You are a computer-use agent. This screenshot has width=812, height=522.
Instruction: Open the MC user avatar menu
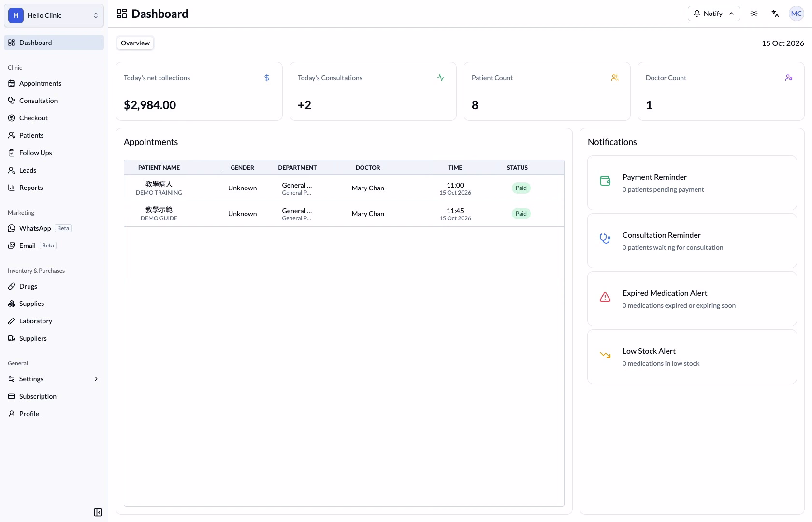coord(797,14)
